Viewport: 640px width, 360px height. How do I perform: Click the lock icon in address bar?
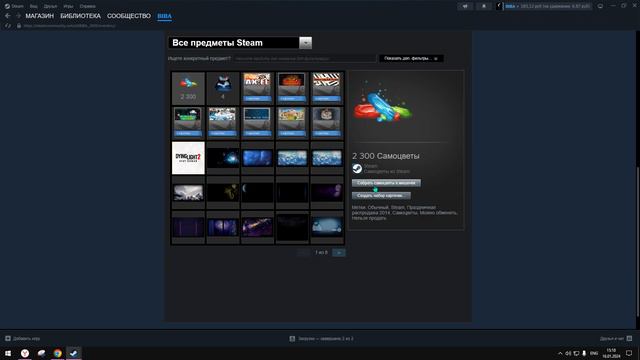(19, 26)
